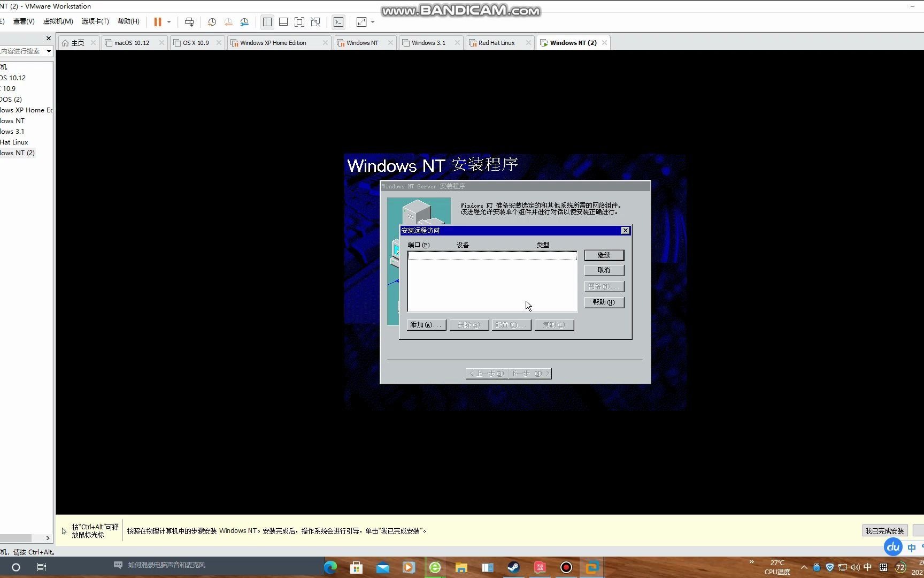The width and height of the screenshot is (924, 578).
Task: Close the 安装远程访问 dialog
Action: coord(625,231)
